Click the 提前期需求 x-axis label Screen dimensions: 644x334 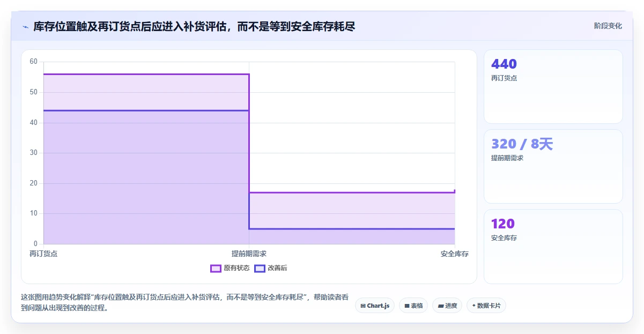(249, 254)
